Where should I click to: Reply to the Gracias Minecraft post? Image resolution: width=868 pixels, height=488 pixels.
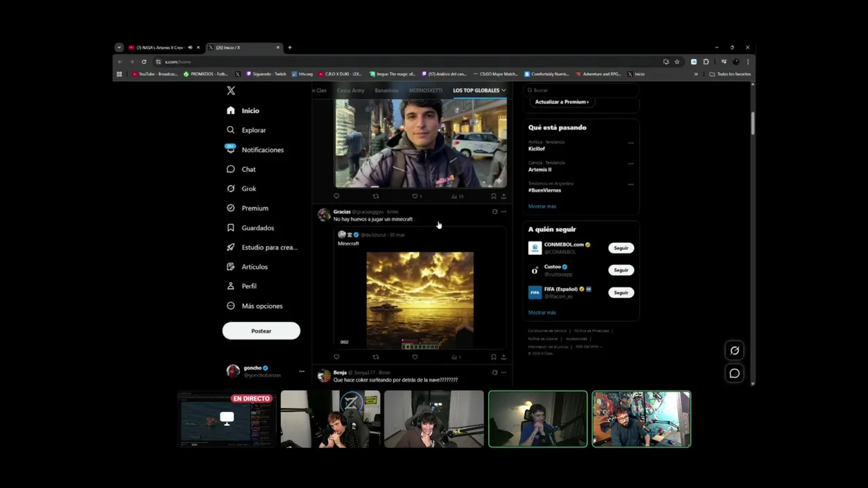click(336, 357)
